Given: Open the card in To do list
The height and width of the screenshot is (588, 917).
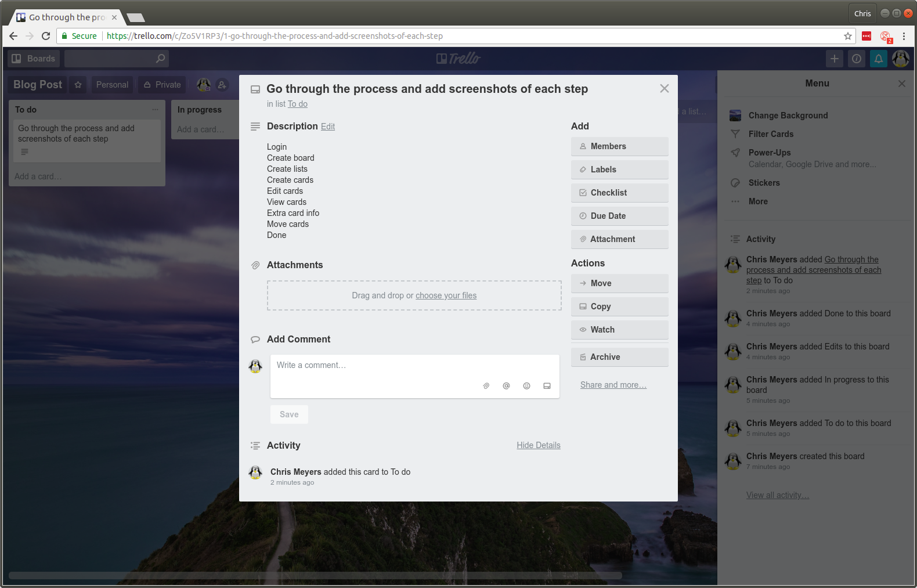Looking at the screenshot, I should pyautogui.click(x=87, y=141).
